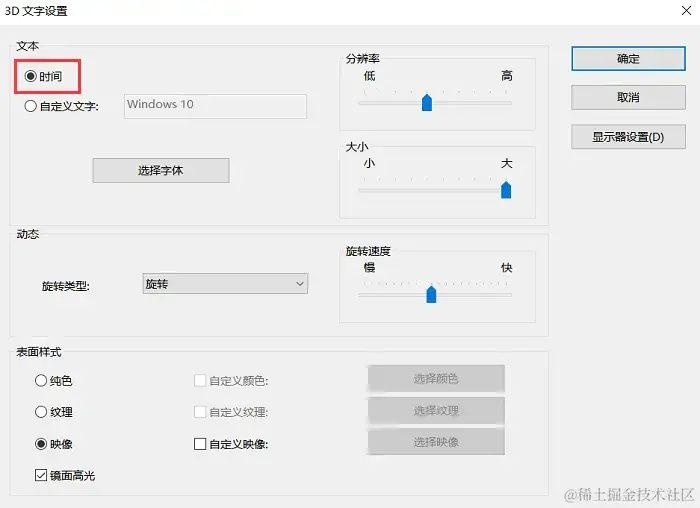This screenshot has width=700, height=508.
Task: Click the 选择颜色 button
Action: click(x=436, y=379)
